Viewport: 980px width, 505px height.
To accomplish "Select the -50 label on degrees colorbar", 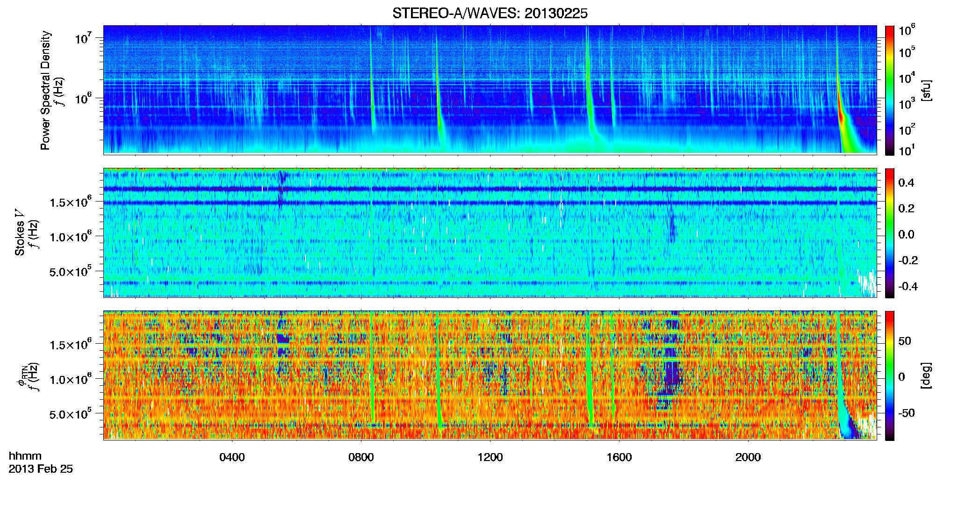I will point(906,413).
